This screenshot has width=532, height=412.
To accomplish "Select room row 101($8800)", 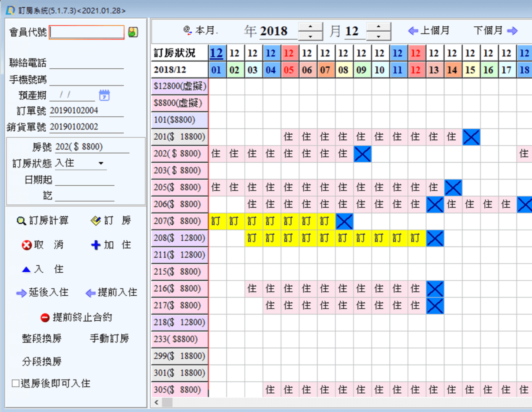I will pos(180,120).
